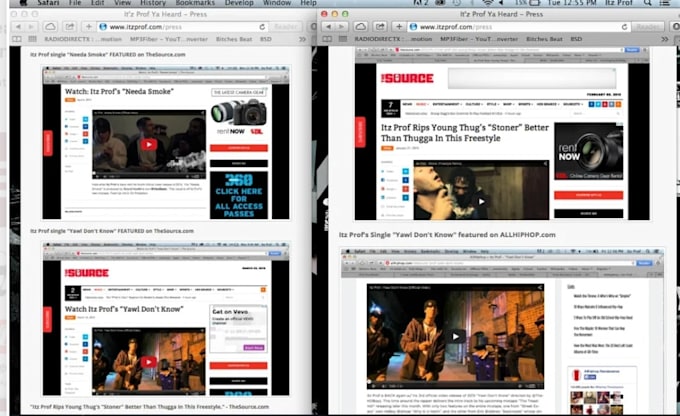Open Notification Center from the menu bar

[665, 3]
